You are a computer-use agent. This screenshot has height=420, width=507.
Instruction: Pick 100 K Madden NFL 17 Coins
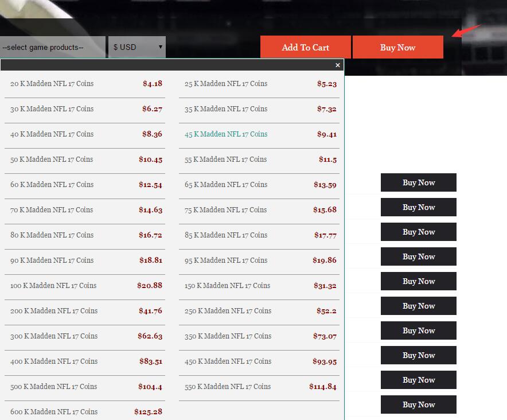[x=53, y=285]
